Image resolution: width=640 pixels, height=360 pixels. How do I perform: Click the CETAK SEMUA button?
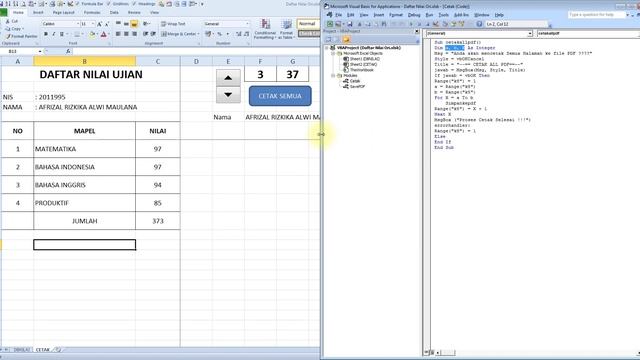pyautogui.click(x=280, y=96)
